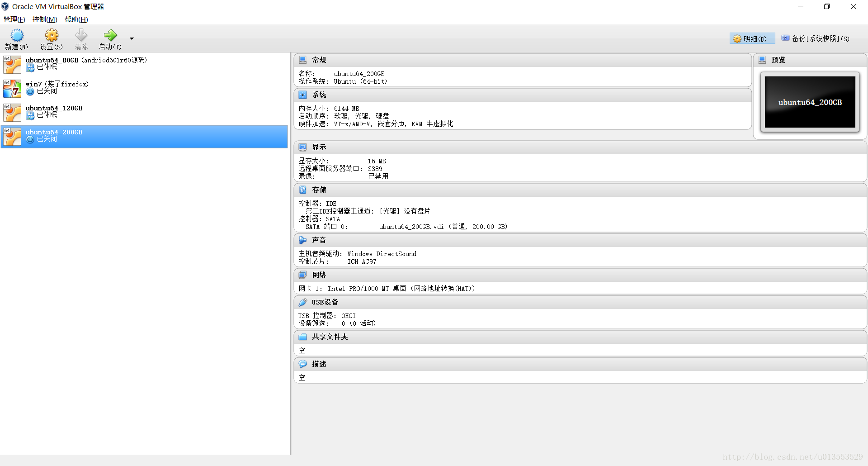Select ubuntu64_80GB virtual machine
The width and height of the screenshot is (868, 466).
click(x=144, y=64)
